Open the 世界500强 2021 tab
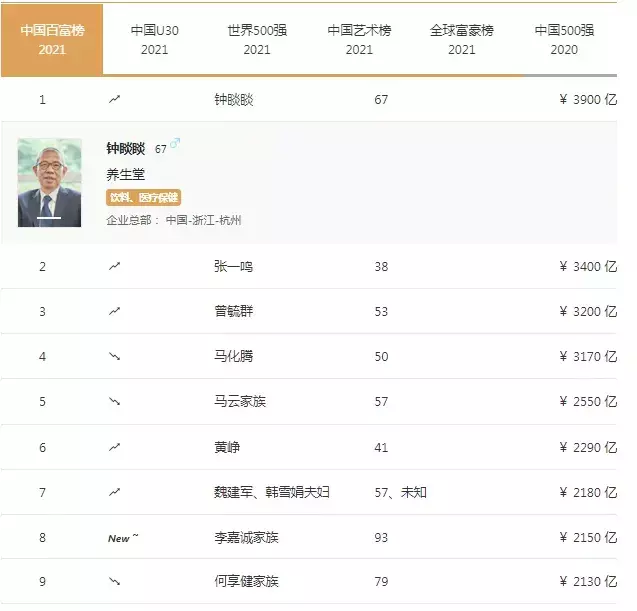The height and width of the screenshot is (611, 637). pos(257,40)
